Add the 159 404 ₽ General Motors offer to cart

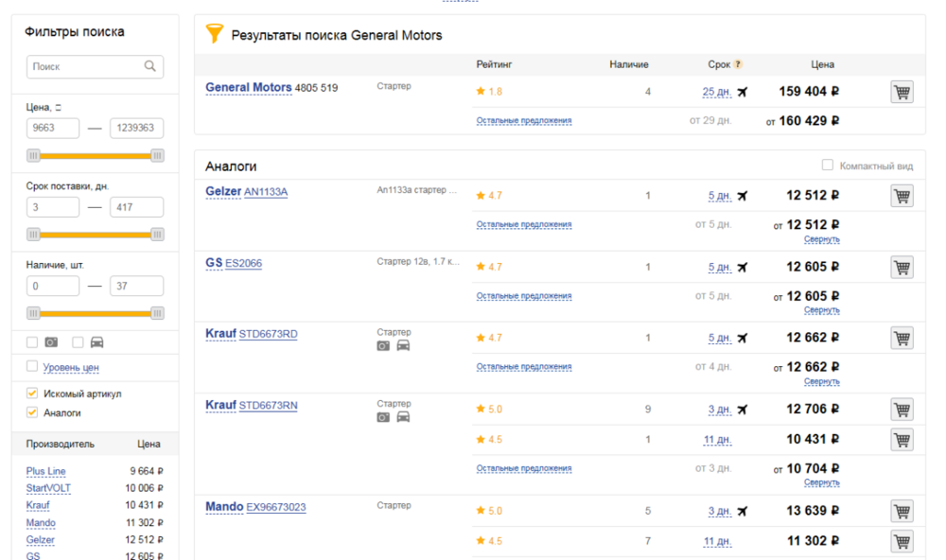pyautogui.click(x=902, y=93)
